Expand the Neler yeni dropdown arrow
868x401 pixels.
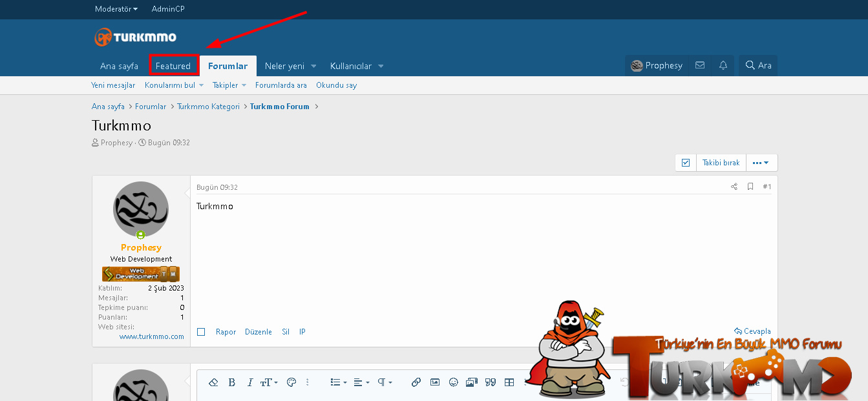(x=313, y=66)
